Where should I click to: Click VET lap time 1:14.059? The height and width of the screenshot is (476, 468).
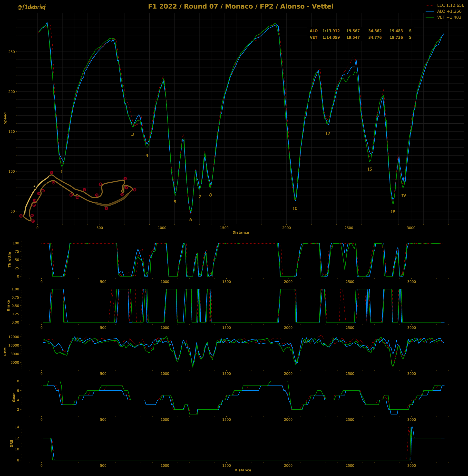pyautogui.click(x=331, y=38)
